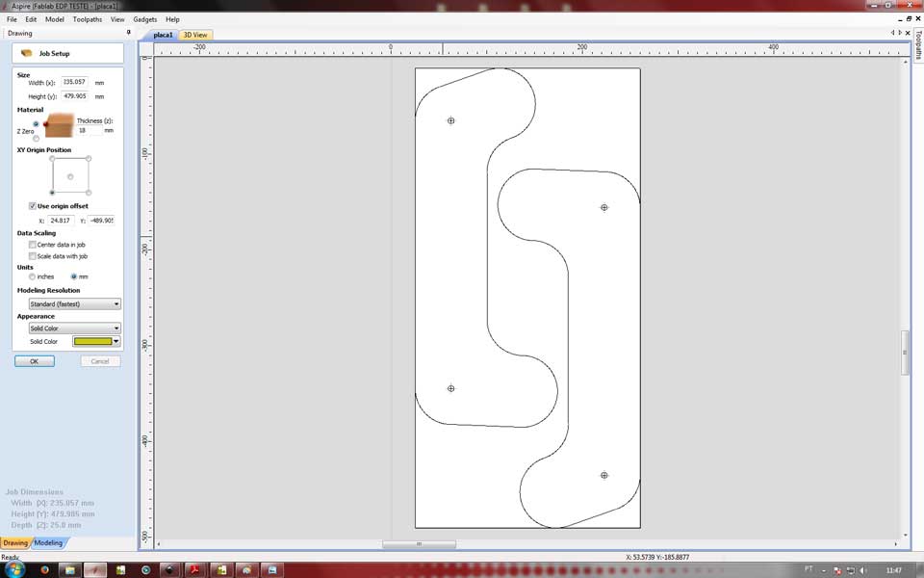Pin the Drawing panel with pushpin icon

pyautogui.click(x=129, y=33)
